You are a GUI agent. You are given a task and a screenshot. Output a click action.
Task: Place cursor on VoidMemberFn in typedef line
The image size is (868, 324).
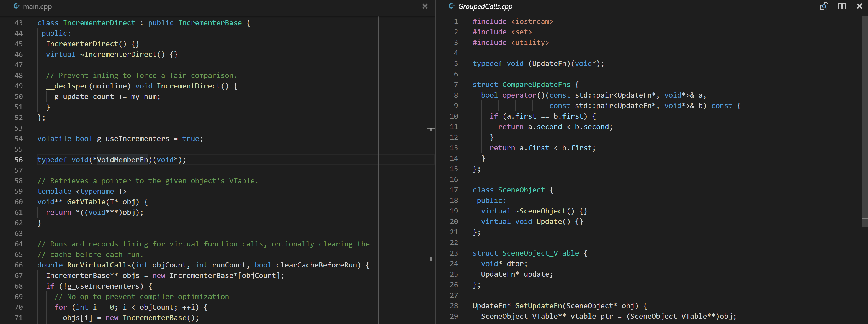click(122, 160)
